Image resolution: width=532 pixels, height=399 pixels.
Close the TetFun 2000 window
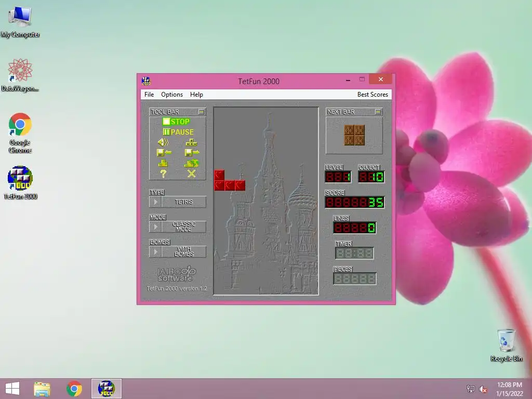pyautogui.click(x=381, y=79)
